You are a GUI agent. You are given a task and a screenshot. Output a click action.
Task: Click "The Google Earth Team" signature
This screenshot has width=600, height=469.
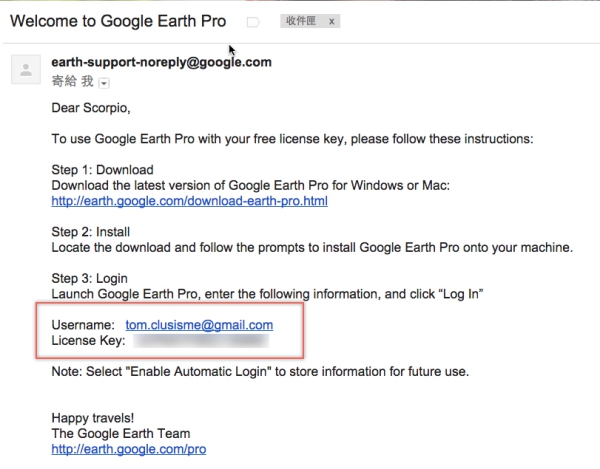coord(120,434)
